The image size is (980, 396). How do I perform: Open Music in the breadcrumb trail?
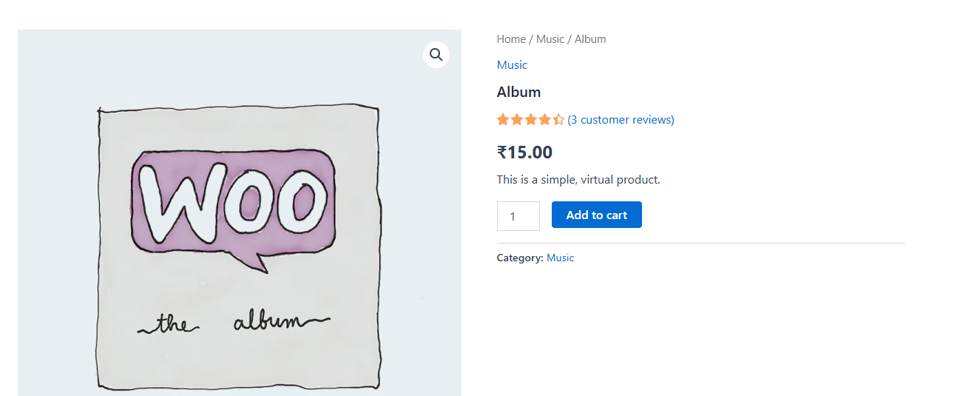550,39
